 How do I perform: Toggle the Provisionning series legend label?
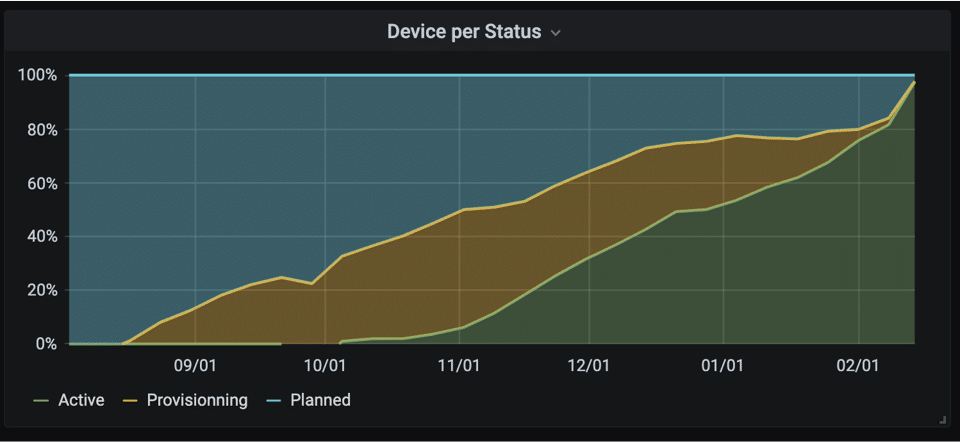[x=197, y=400]
